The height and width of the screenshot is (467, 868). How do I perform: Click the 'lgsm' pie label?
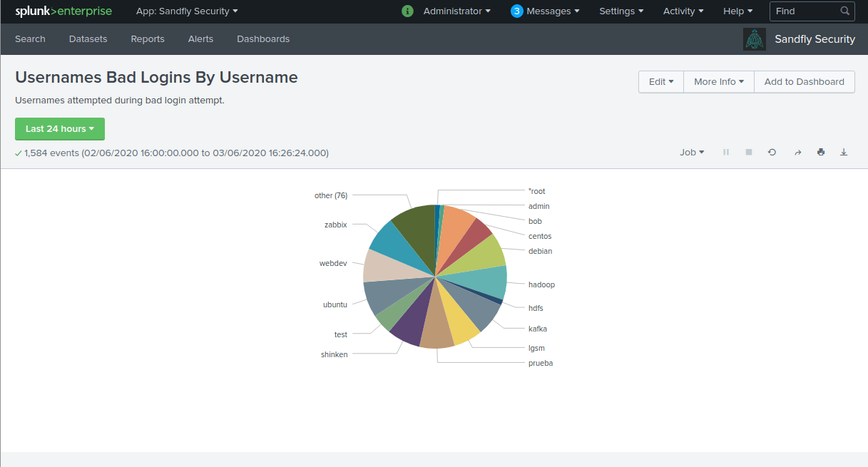click(x=536, y=348)
